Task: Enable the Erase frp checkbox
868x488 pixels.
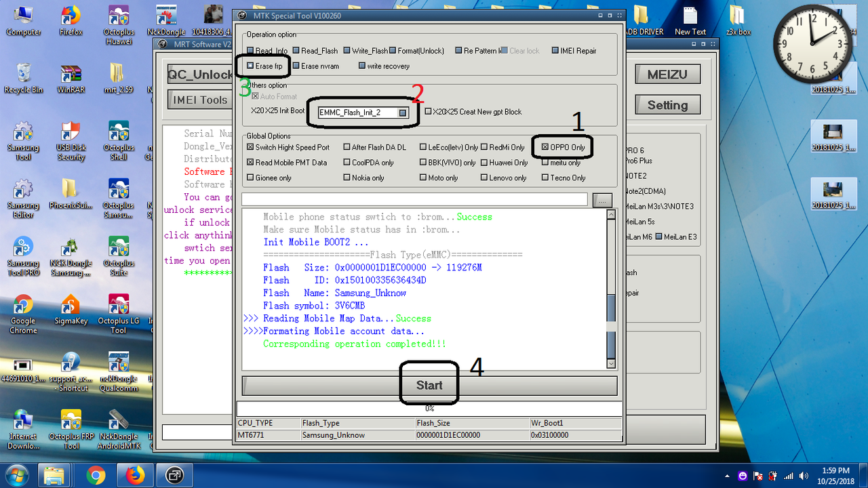Action: tap(250, 66)
